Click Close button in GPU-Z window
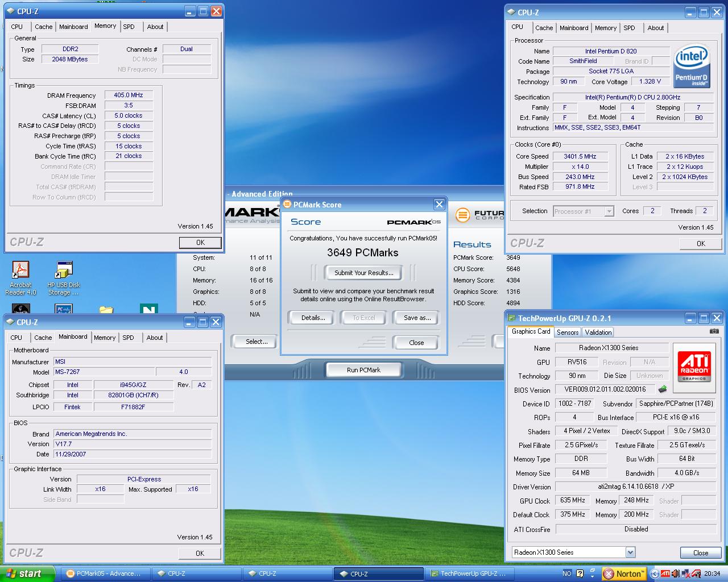 (701, 552)
